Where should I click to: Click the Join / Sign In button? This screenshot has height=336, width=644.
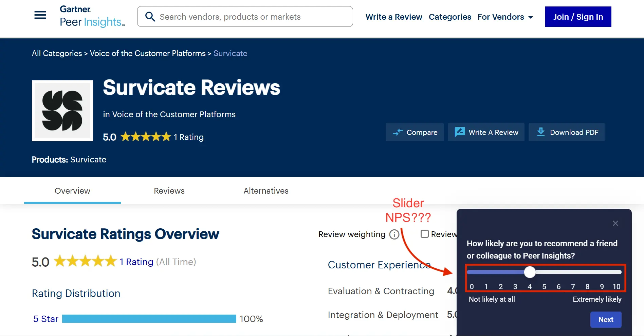point(578,17)
